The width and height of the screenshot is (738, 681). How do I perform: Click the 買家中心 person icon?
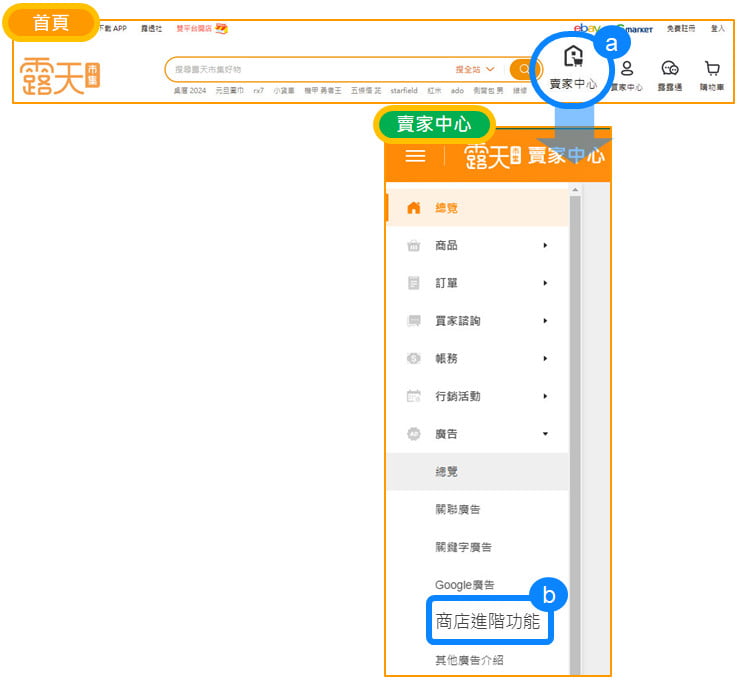pyautogui.click(x=627, y=69)
